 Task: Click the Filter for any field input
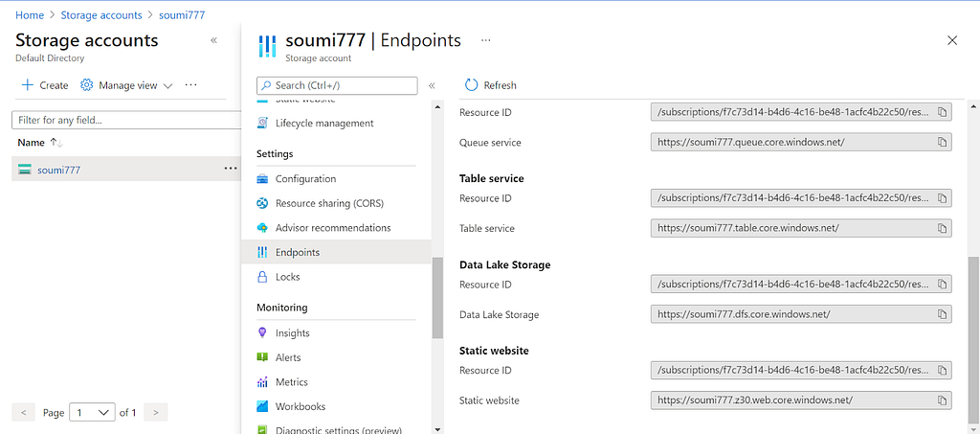[126, 120]
